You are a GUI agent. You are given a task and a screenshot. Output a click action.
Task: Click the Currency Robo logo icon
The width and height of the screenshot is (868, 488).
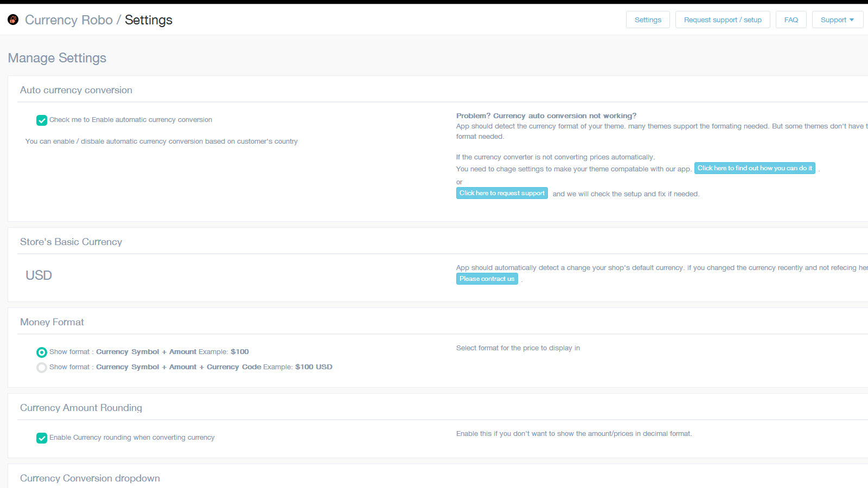[12, 20]
